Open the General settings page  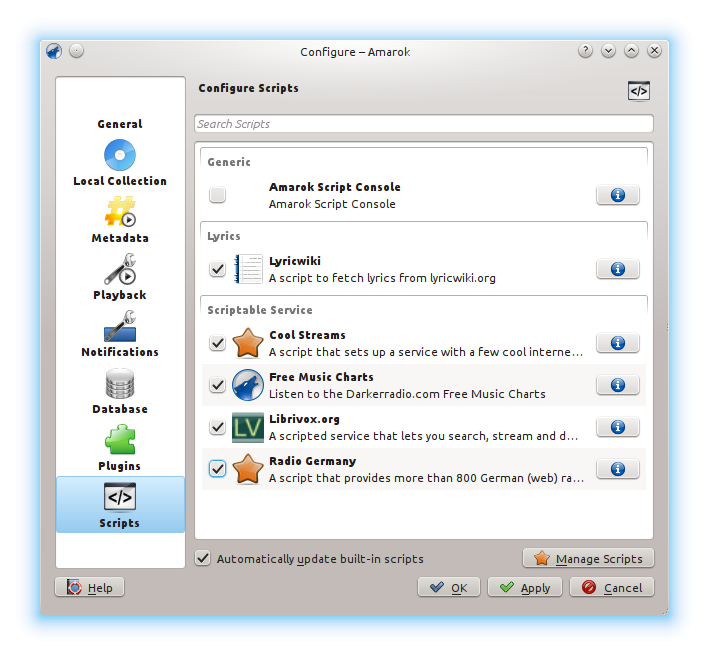coord(120,123)
